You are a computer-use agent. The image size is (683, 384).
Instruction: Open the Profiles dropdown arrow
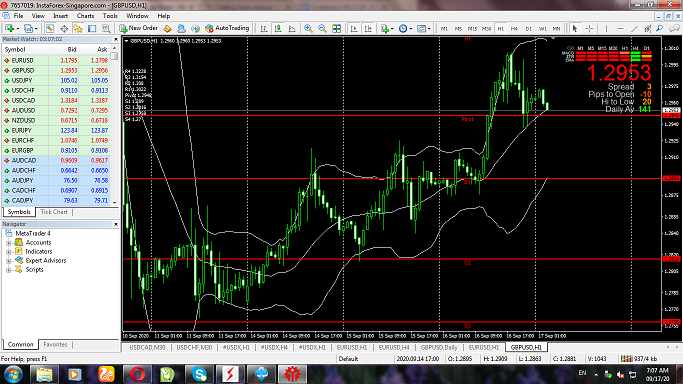[36, 29]
